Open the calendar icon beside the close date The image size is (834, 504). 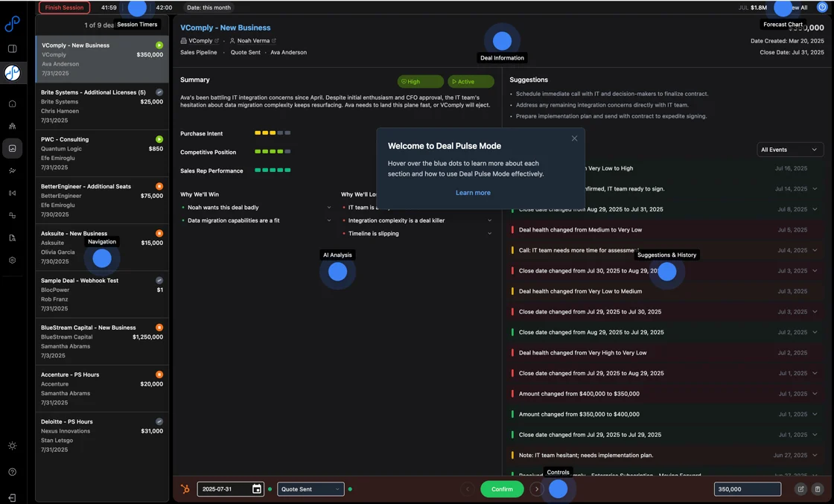(256, 489)
